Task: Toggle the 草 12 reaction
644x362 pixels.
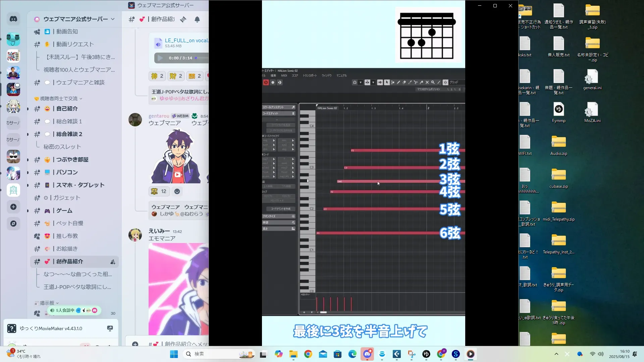Action: pyautogui.click(x=159, y=191)
